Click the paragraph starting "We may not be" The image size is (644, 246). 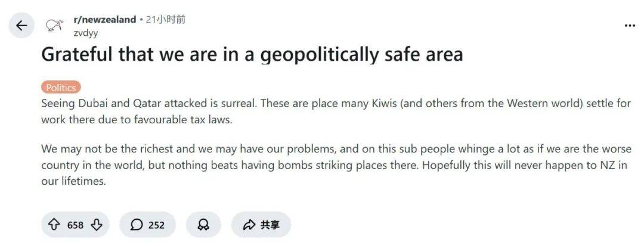335,164
